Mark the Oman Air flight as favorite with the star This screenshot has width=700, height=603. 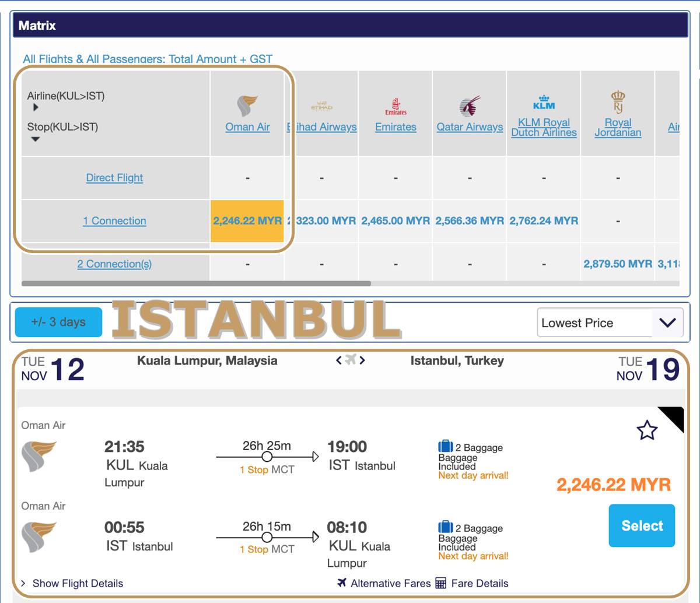point(647,430)
